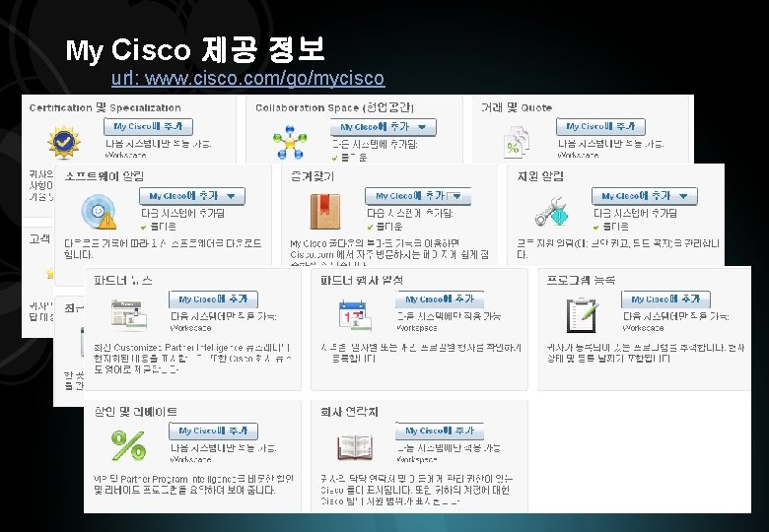This screenshot has height=532, width=769.
Task: Add 프로그램 등록 to My Cisco
Action: click(x=665, y=299)
